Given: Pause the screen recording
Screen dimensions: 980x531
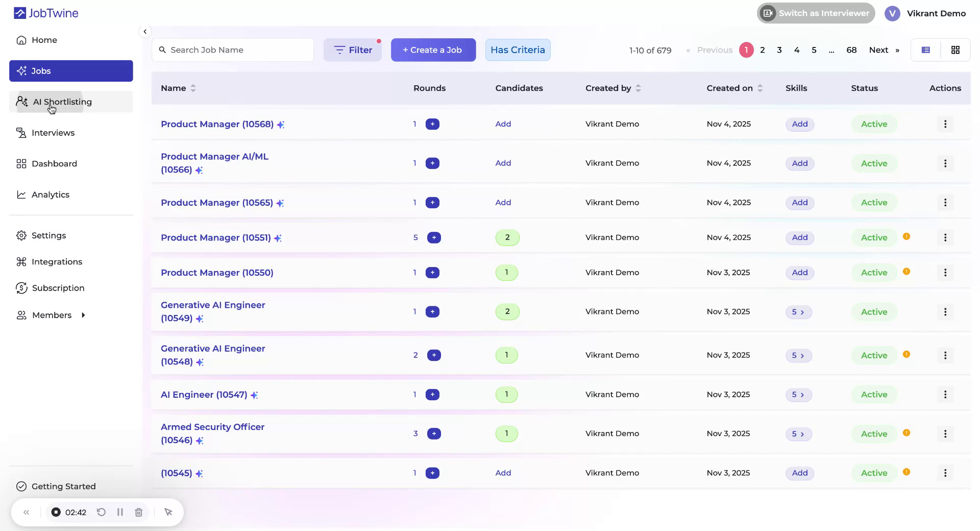Looking at the screenshot, I should (120, 512).
